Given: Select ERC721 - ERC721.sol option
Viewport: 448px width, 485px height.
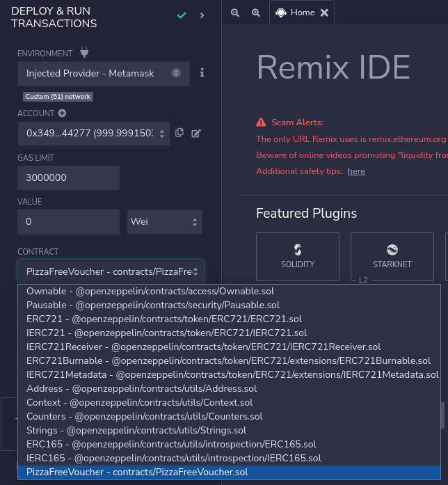Looking at the screenshot, I should (229, 319).
